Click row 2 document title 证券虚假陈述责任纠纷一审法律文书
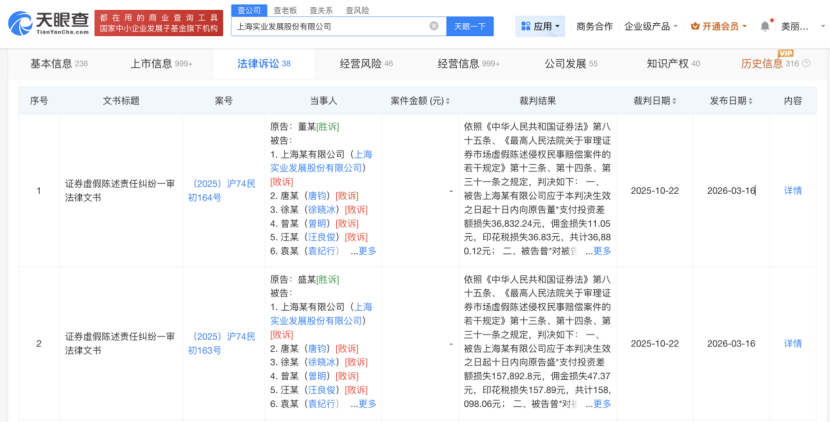 point(120,343)
